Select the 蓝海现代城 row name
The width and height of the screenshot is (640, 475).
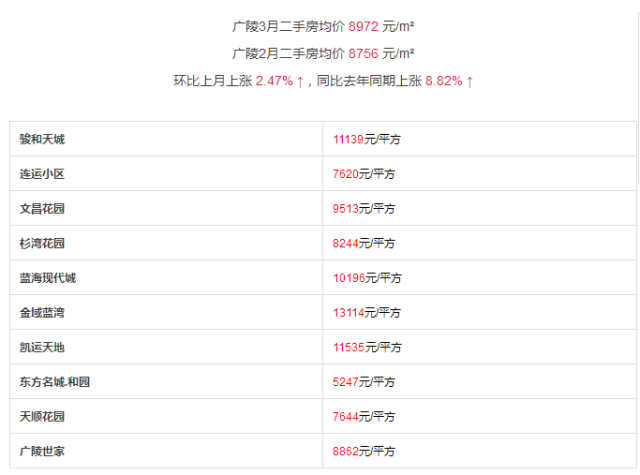pyautogui.click(x=48, y=278)
